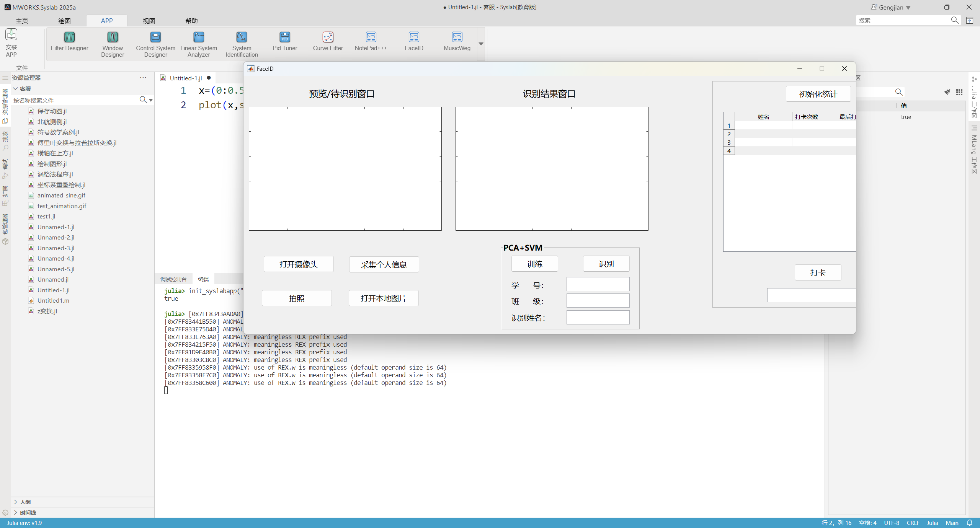Launch the Pid Tuner app
980x528 pixels.
(x=285, y=41)
